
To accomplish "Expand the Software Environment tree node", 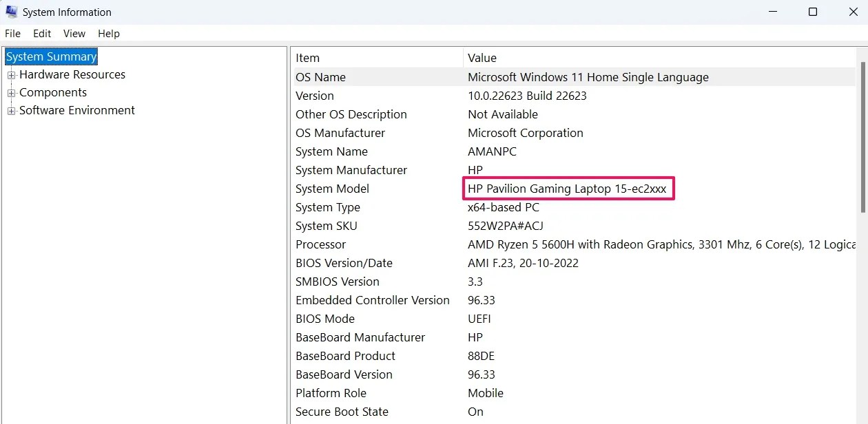I will [11, 111].
